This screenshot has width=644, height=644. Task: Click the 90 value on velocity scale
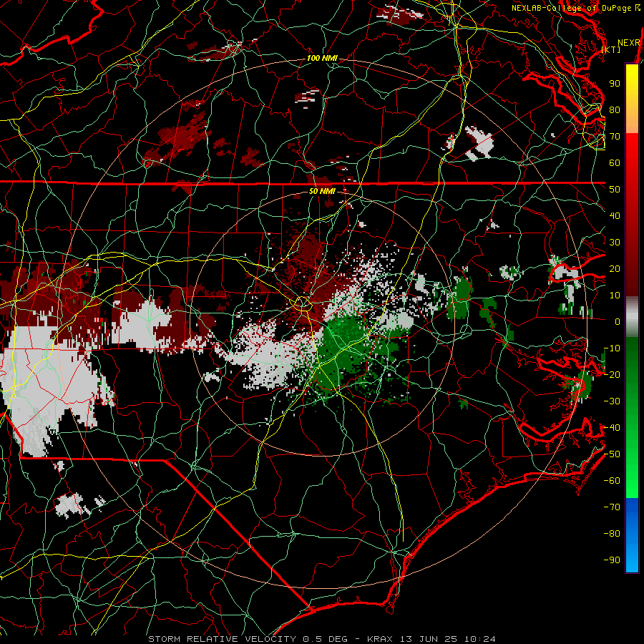[x=615, y=84]
